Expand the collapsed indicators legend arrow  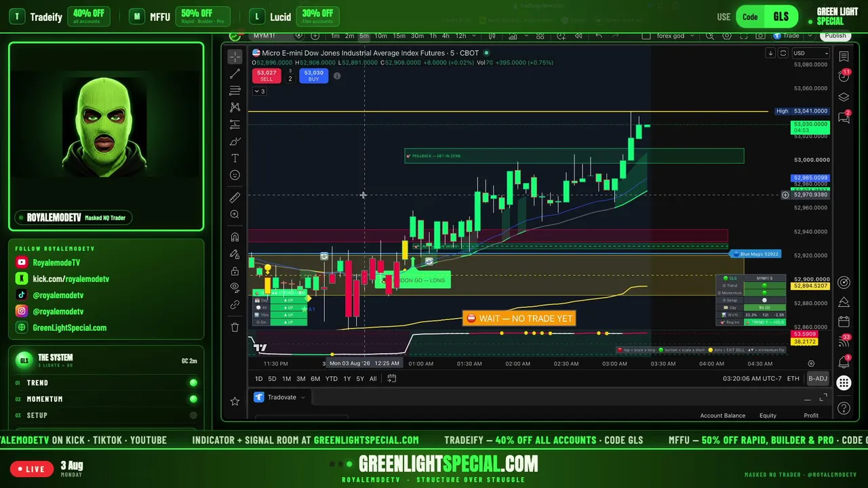point(259,91)
